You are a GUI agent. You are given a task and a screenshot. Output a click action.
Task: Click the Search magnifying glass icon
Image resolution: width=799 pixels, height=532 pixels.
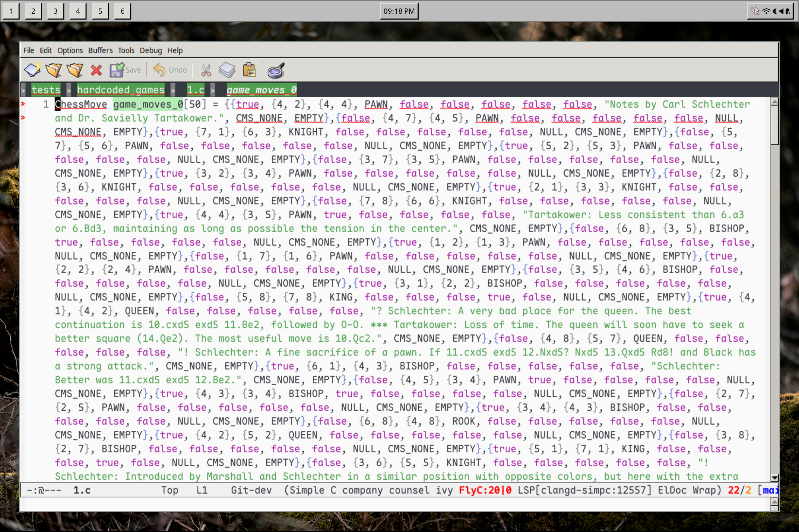pyautogui.click(x=276, y=70)
